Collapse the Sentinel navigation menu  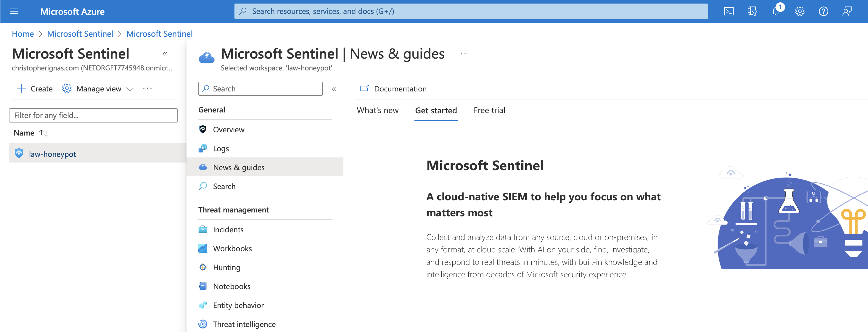334,88
